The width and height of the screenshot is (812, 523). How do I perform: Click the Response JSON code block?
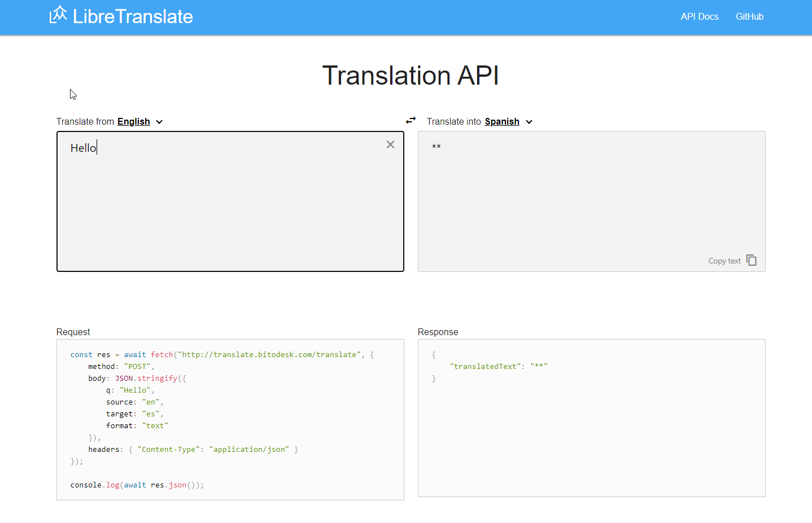(591, 429)
